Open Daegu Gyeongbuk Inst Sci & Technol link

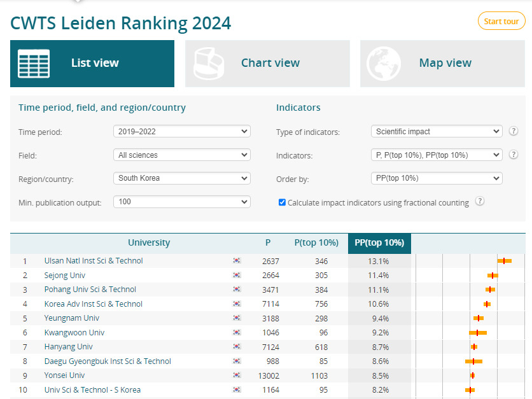click(108, 361)
